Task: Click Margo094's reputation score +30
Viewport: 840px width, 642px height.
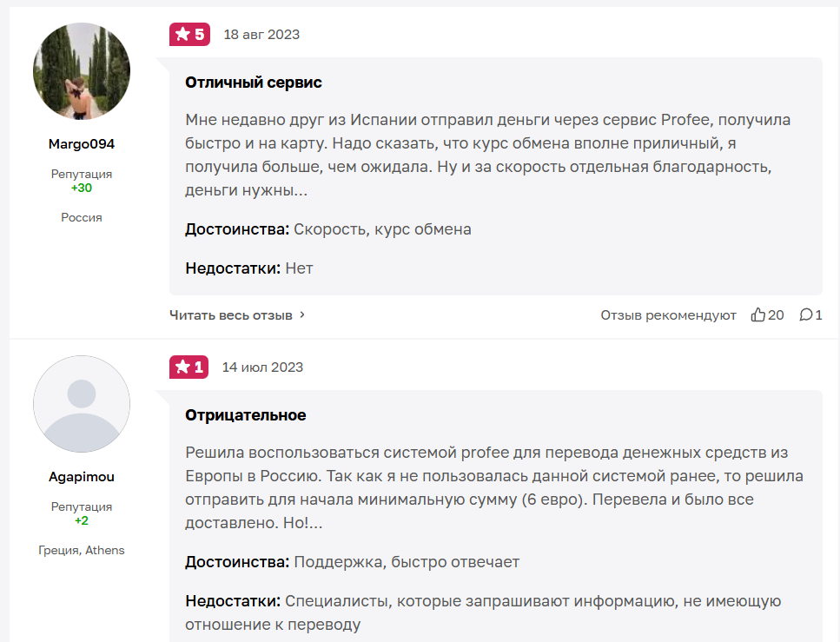Action: pyautogui.click(x=82, y=188)
